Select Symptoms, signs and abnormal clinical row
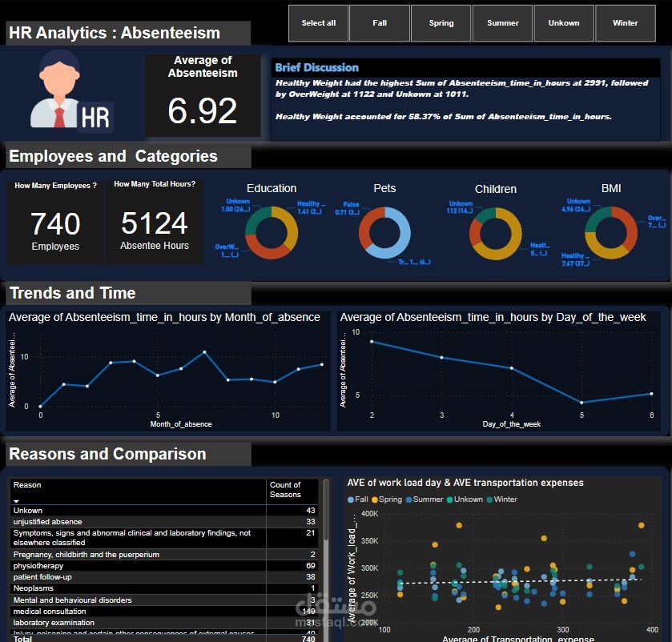This screenshot has width=672, height=642. pos(164,538)
